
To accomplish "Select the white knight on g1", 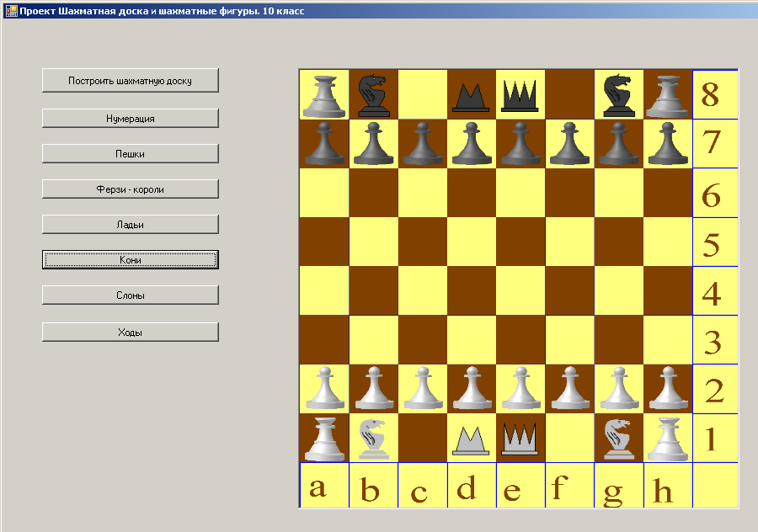I will pos(619,438).
